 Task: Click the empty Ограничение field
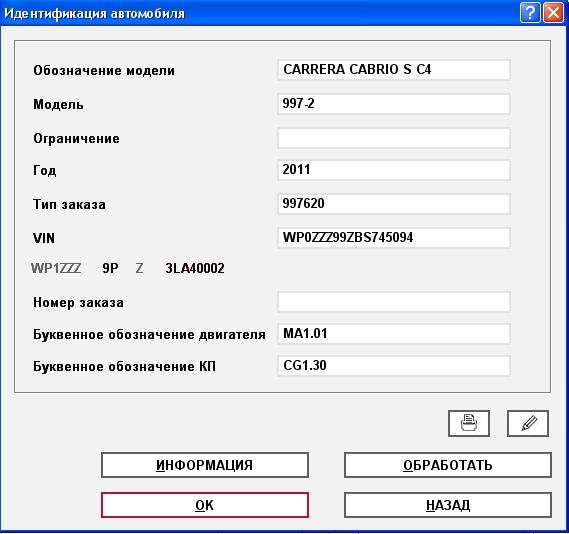pos(394,138)
